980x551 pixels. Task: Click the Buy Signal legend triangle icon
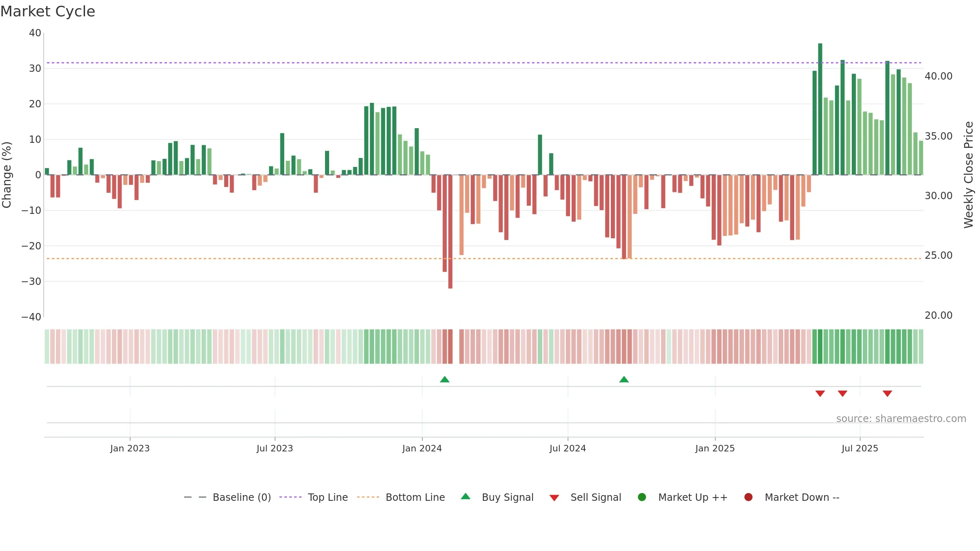pyautogui.click(x=465, y=496)
